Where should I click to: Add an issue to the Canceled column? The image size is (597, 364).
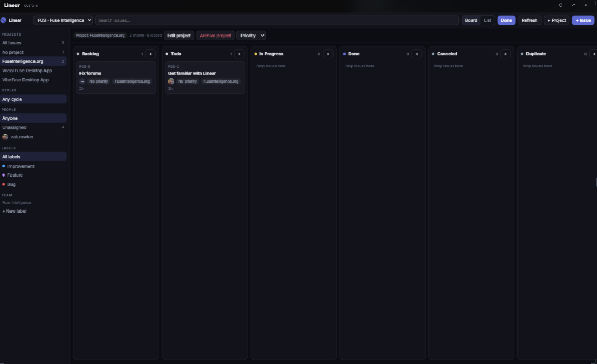(505, 54)
